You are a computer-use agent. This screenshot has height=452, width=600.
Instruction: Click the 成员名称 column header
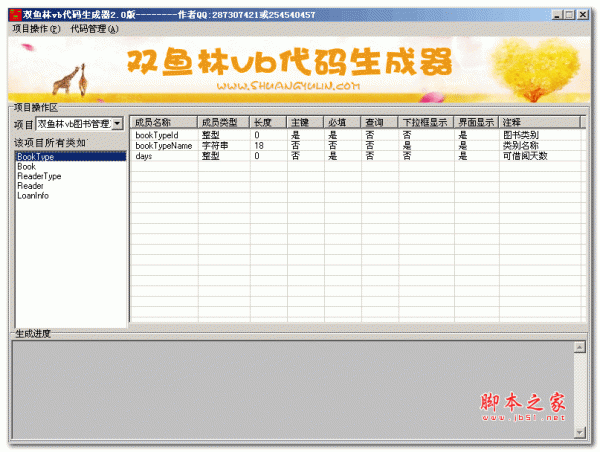pos(164,122)
